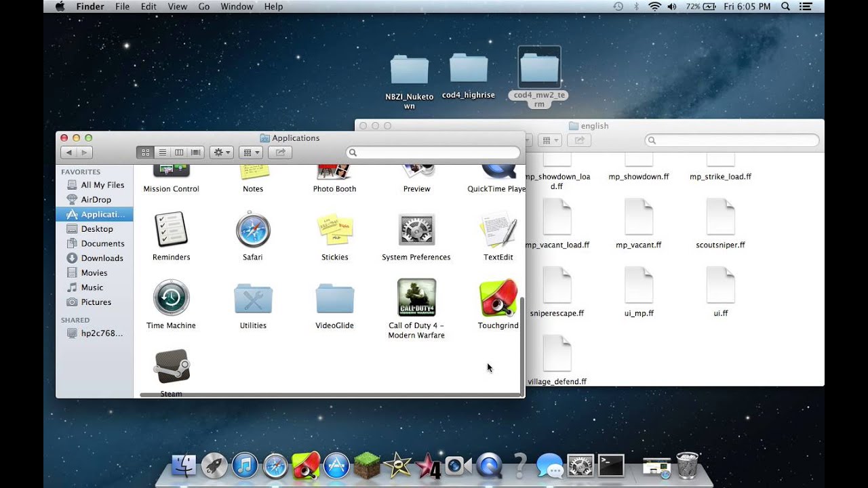The image size is (868, 488).
Task: Click the Finder icon in the Dock
Action: 184,466
